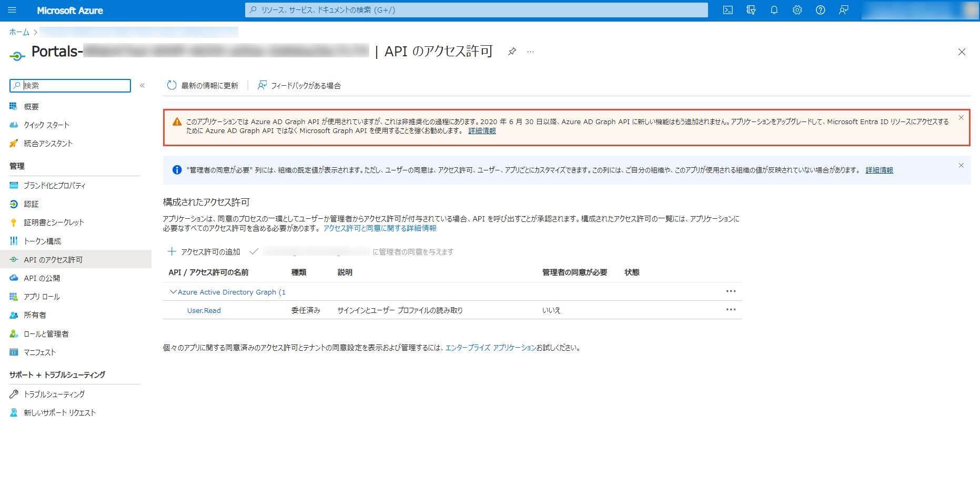The image size is (980, 486).
Task: Click the 委任済み cell of User.Read
Action: tap(306, 310)
